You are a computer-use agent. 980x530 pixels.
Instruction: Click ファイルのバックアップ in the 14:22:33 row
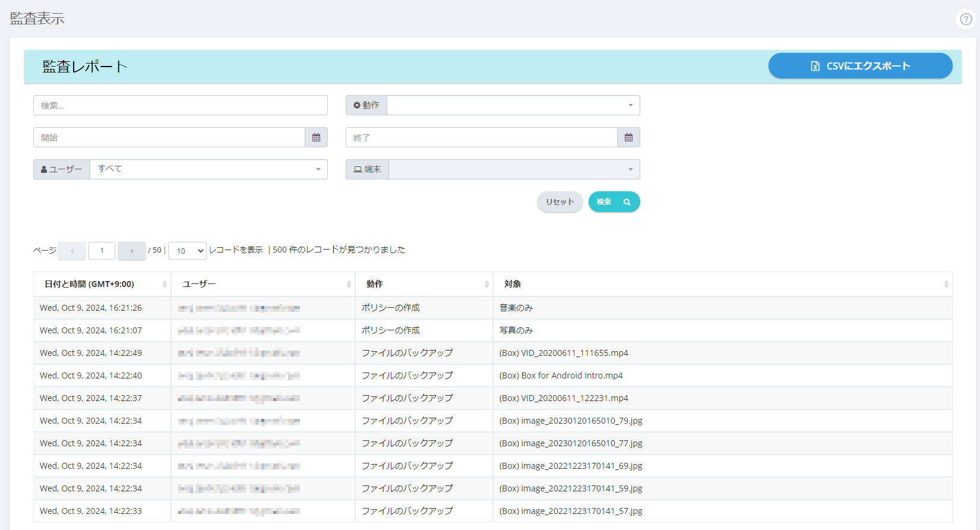(x=407, y=511)
